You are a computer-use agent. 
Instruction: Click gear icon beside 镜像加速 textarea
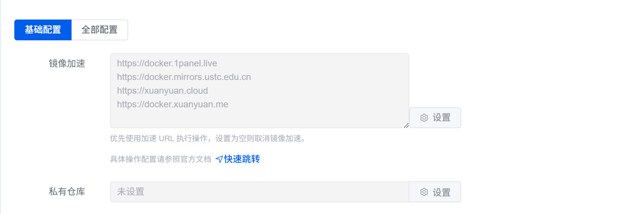(x=424, y=118)
